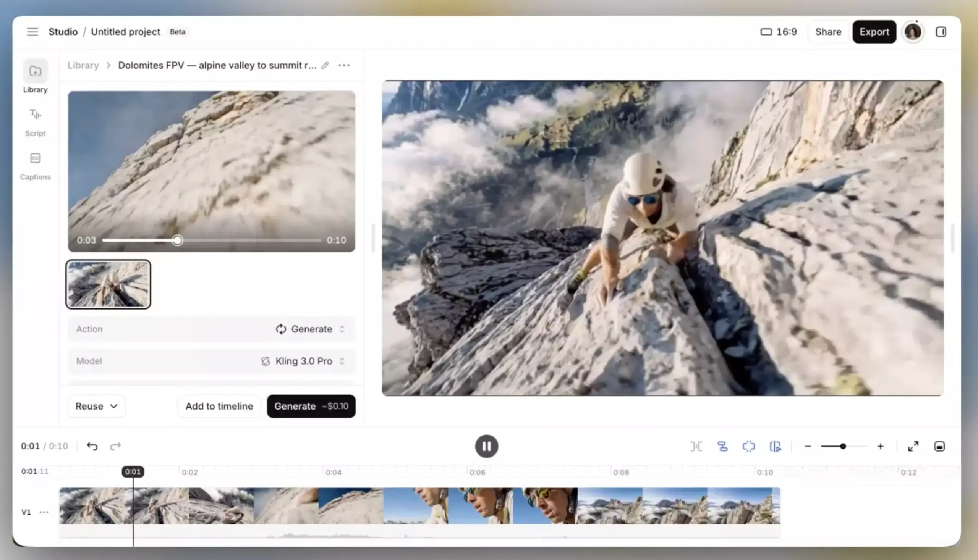978x560 pixels.
Task: Click the 0:01 / 0:10 timecode display
Action: coord(45,446)
